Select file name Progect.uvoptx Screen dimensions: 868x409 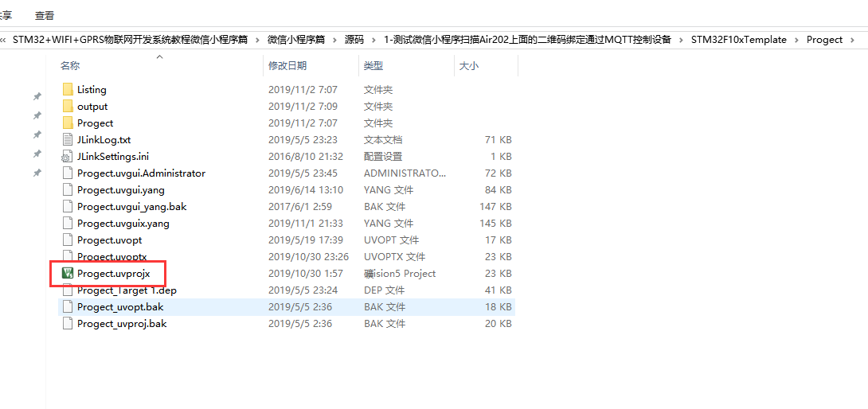coord(111,257)
